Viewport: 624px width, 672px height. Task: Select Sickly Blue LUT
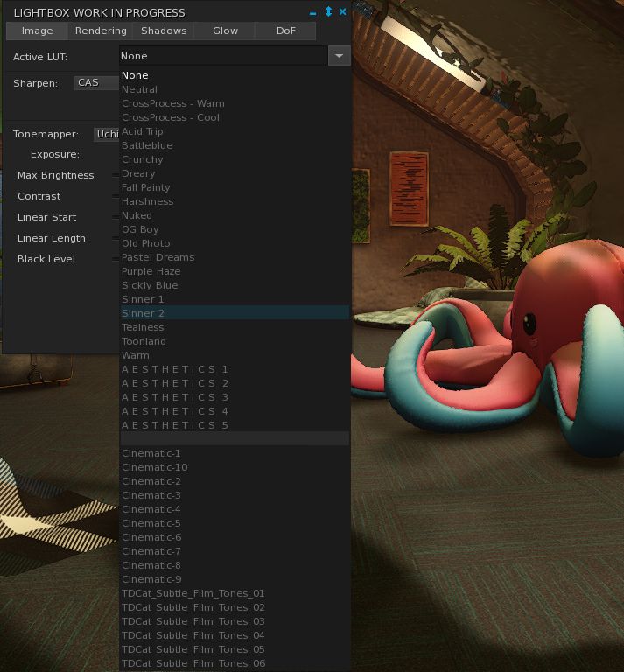click(x=235, y=285)
